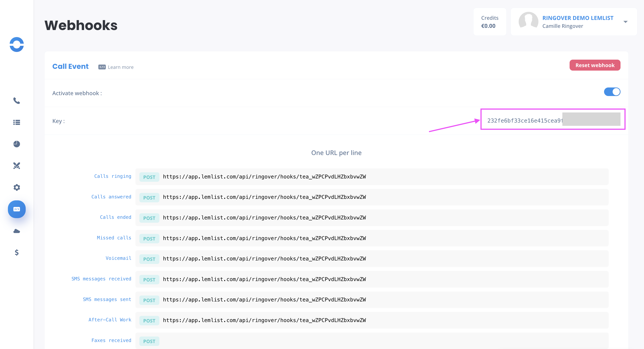Edit the SMS messages sent URL field
Screen dimensions: 644x349
coord(372,300)
